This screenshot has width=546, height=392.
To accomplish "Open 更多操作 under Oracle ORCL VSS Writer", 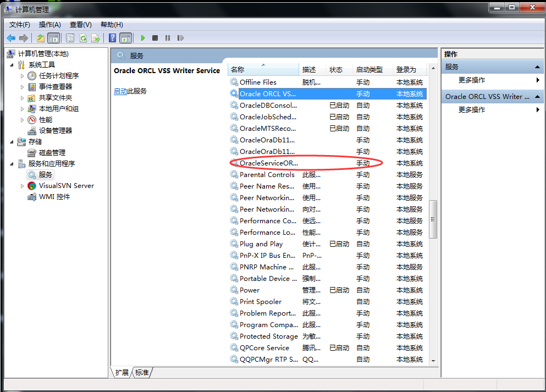I will point(471,109).
